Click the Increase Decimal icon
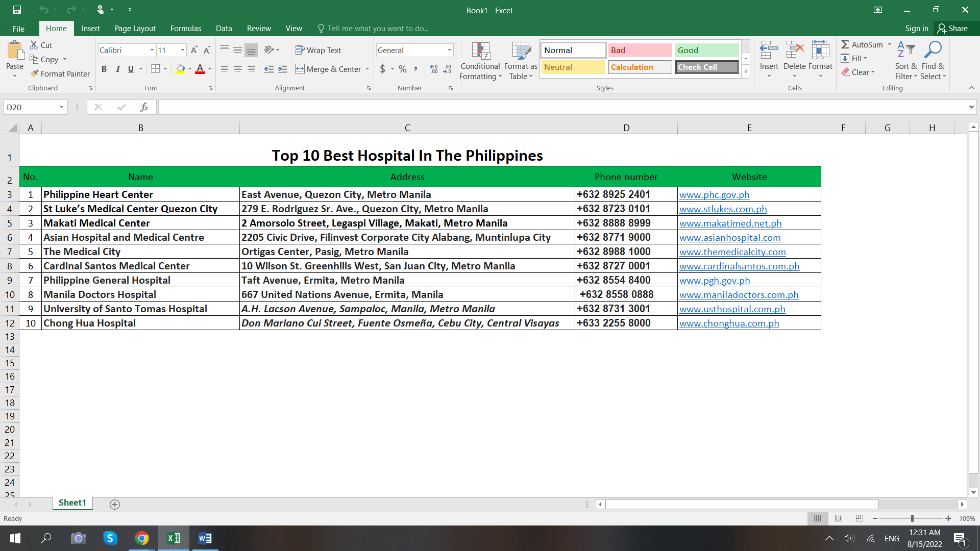The height and width of the screenshot is (551, 980). 434,69
